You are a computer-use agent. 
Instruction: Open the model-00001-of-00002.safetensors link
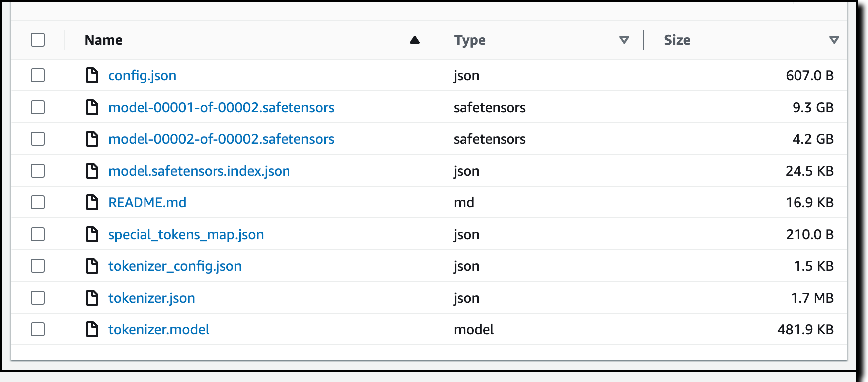pos(221,107)
